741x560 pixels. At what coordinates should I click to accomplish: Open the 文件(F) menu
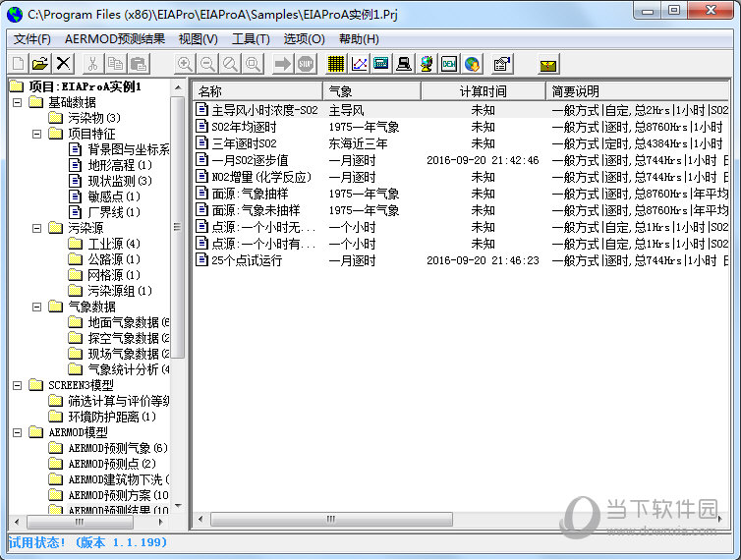click(32, 39)
